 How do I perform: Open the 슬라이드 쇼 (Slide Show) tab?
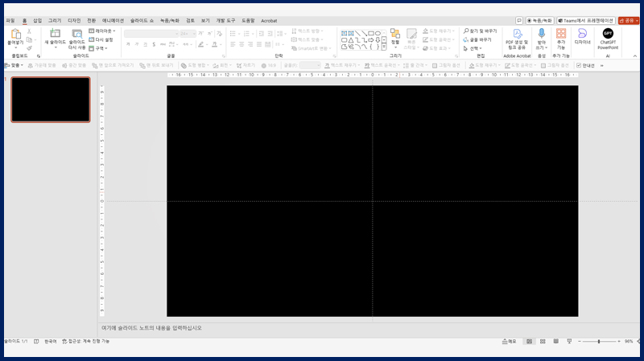click(142, 21)
